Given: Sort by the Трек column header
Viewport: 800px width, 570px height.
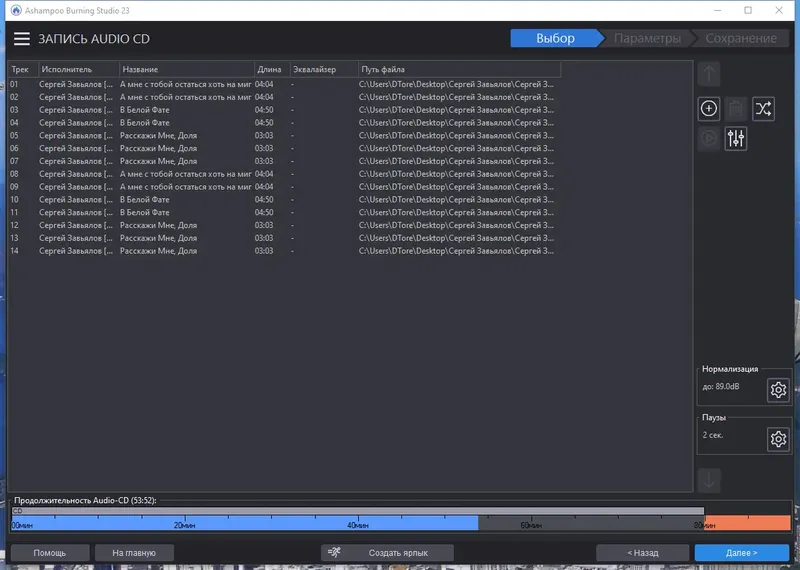Looking at the screenshot, I should pos(23,69).
